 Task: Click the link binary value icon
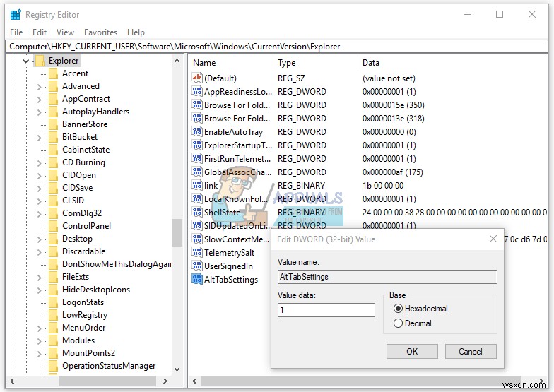tap(196, 185)
